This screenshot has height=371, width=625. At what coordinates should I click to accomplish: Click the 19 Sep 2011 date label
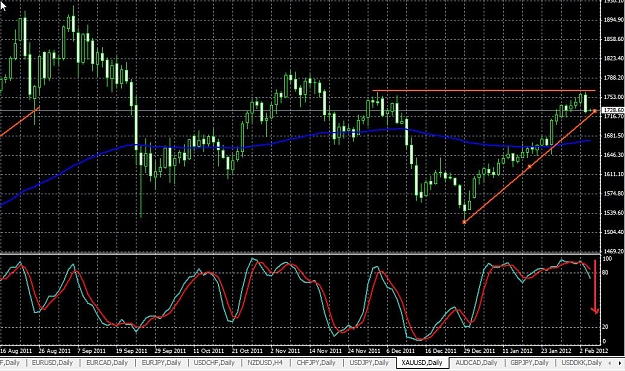[x=132, y=351]
